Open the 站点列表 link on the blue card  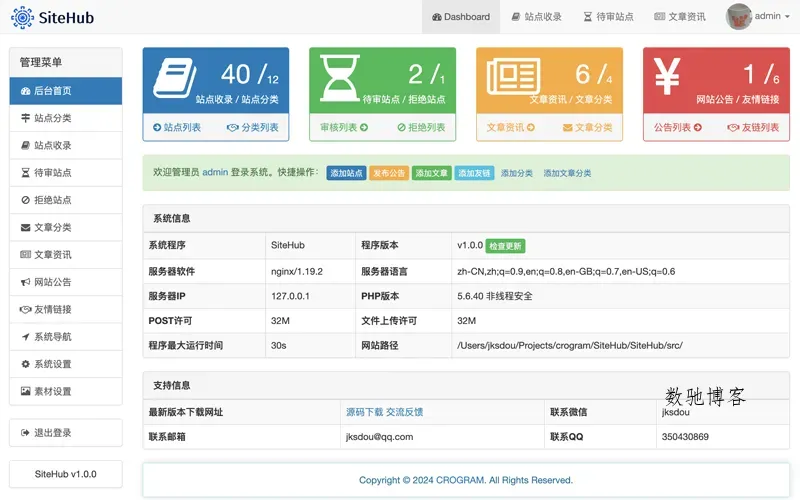[x=177, y=128]
